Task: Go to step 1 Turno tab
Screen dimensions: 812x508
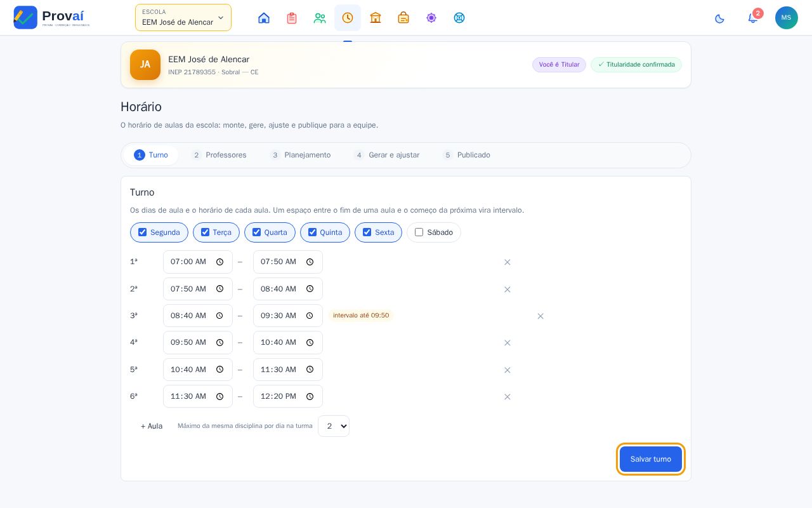Action: (x=151, y=155)
